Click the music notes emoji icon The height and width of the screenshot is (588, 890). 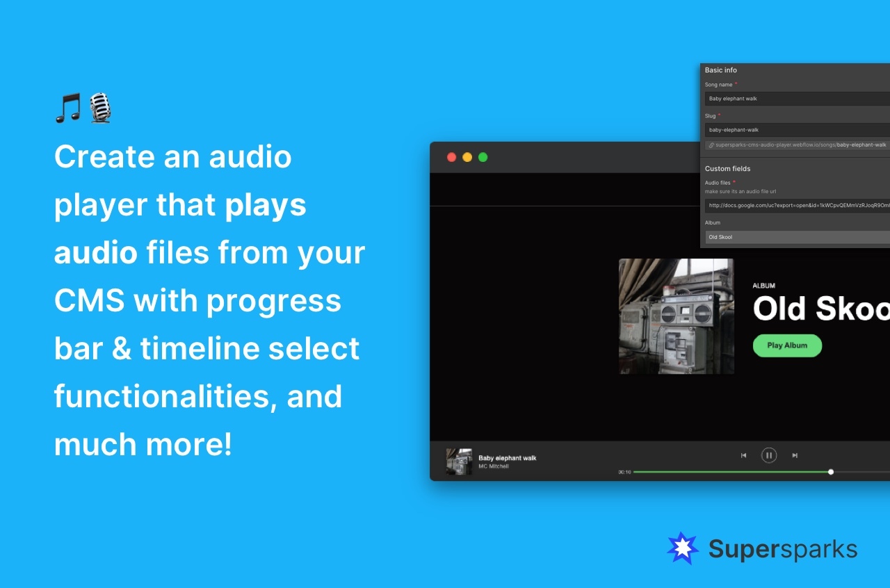pyautogui.click(x=68, y=108)
